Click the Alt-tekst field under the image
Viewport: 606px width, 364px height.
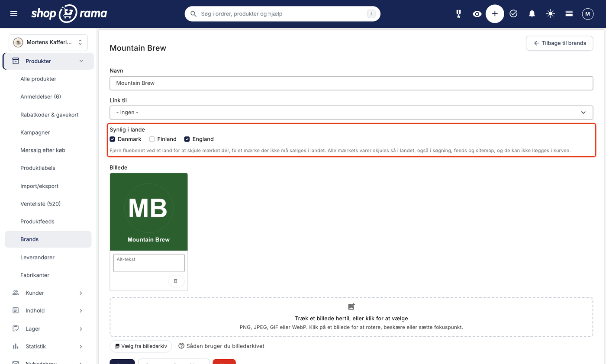[x=149, y=263]
